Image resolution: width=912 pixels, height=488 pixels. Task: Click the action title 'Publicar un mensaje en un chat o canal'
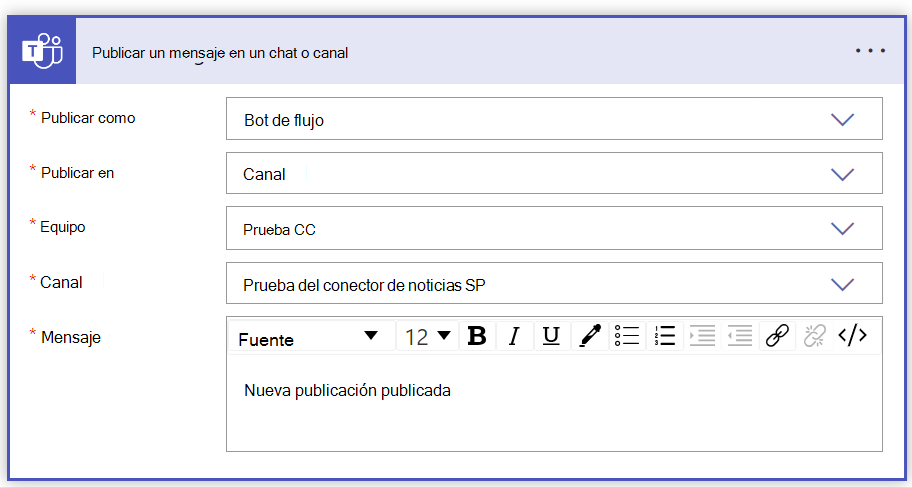[x=220, y=53]
